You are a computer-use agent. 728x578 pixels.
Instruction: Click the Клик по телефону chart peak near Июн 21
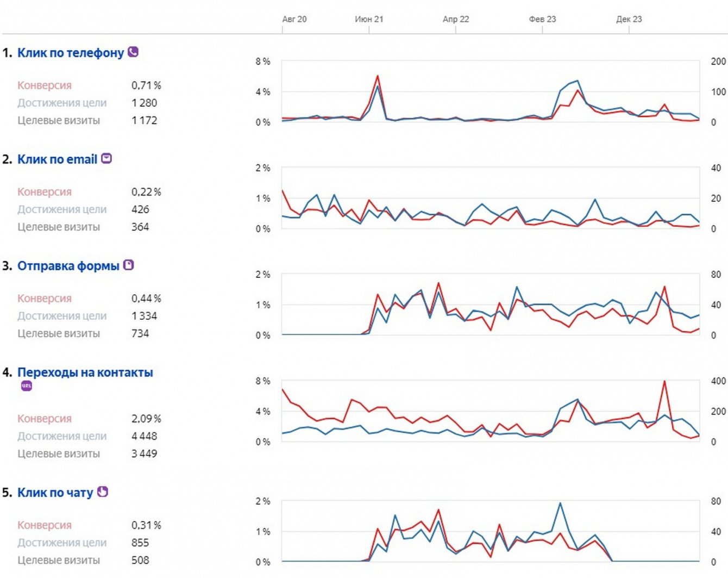coord(378,76)
